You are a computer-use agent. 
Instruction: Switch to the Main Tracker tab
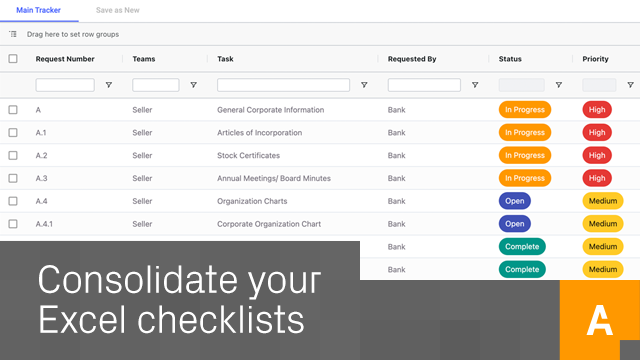38,10
